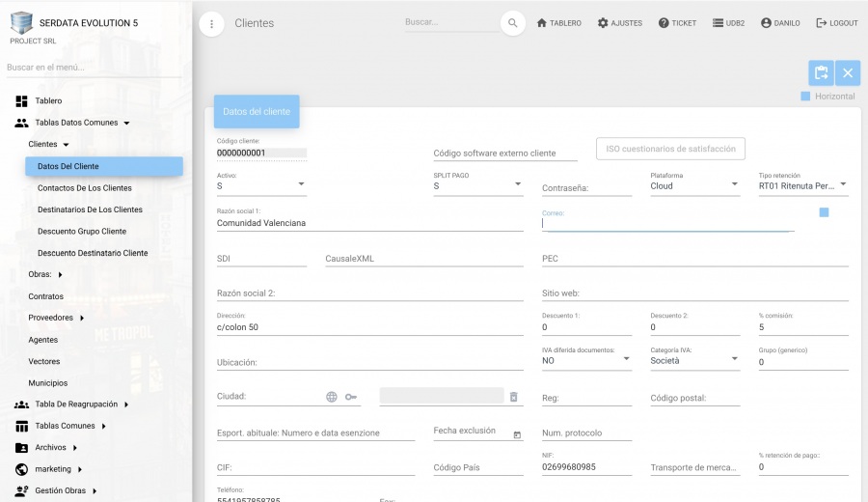Open the three-dot options menu beside Clientes
This screenshot has height=502, width=868.
212,24
